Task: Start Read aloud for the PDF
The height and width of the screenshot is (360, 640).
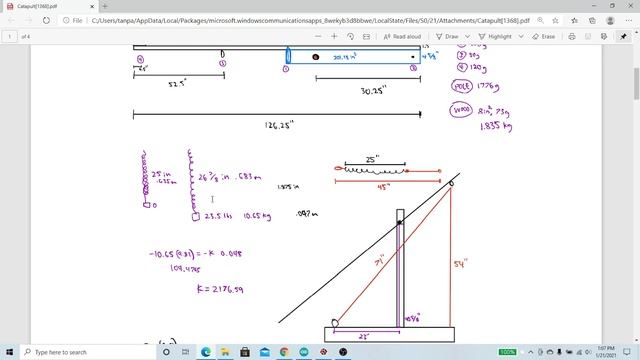Action: (402, 36)
